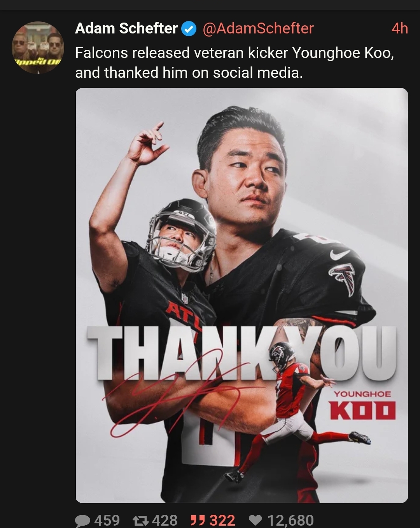
Task: Click the Younghoe Koo name graphic
Action: coord(362,406)
